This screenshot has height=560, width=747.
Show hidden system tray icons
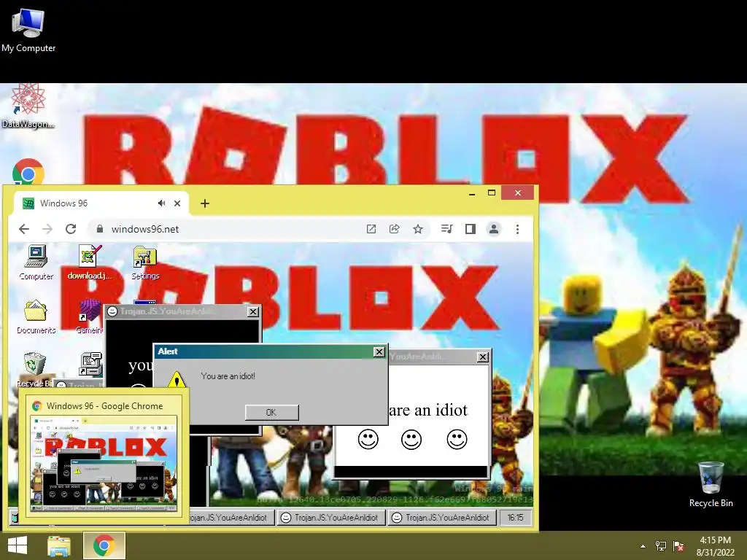pyautogui.click(x=643, y=546)
